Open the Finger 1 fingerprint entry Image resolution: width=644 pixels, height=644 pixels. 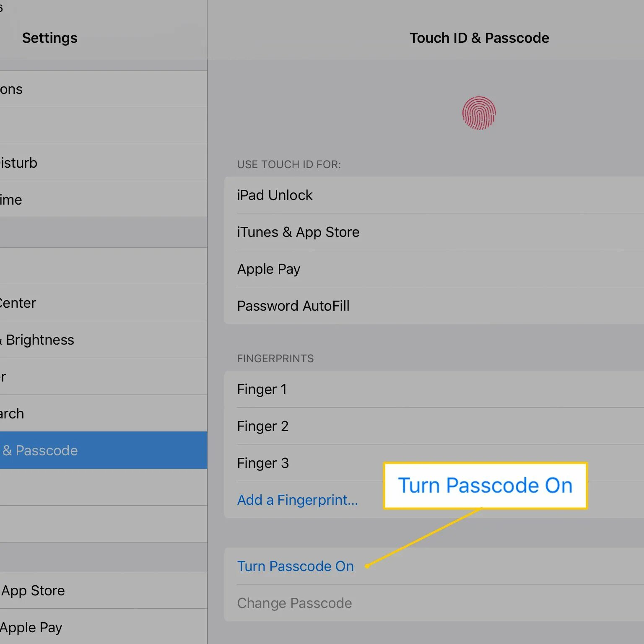[x=262, y=389]
